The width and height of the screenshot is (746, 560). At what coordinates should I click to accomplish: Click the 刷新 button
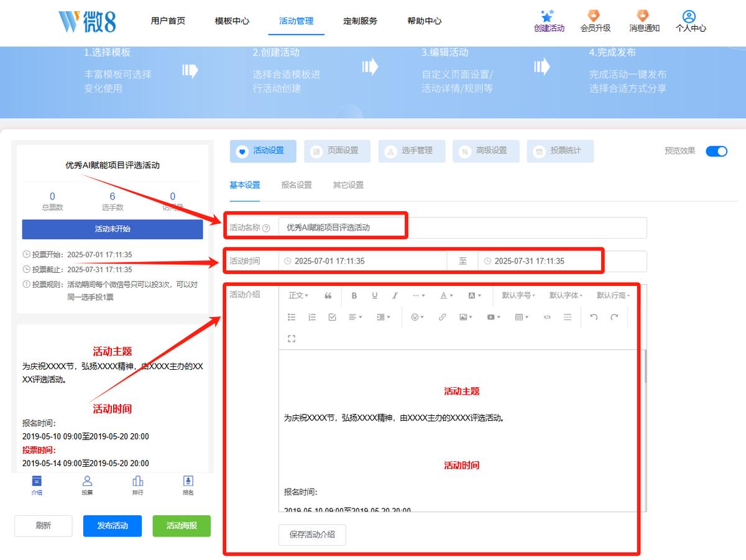[44, 526]
